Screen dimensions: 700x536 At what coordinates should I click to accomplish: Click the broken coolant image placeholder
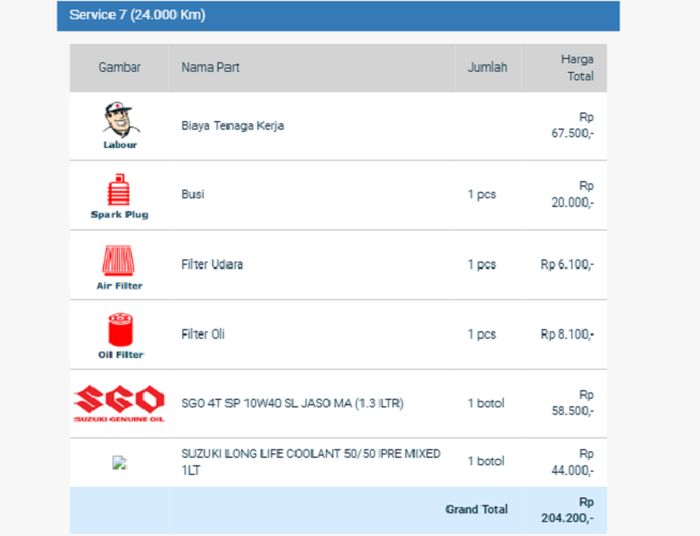pos(119,462)
